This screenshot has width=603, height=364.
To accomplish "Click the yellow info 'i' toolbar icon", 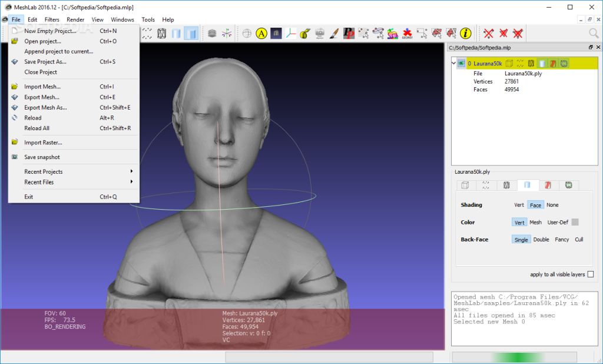I will tap(466, 34).
